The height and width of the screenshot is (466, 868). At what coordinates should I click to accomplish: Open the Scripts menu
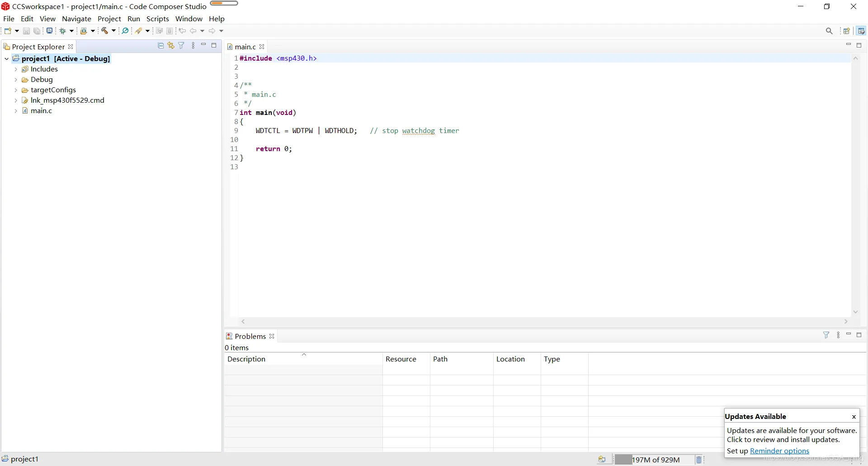pos(157,19)
